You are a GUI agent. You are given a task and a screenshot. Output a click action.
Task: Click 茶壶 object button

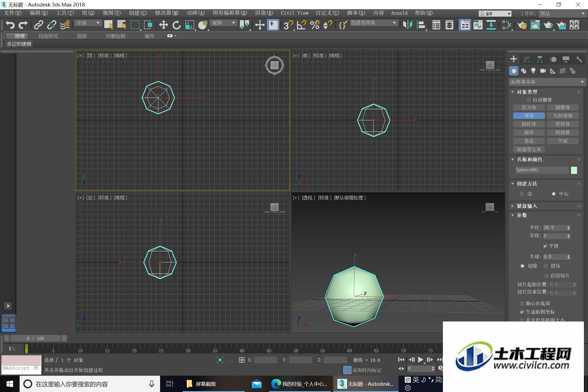pos(529,141)
